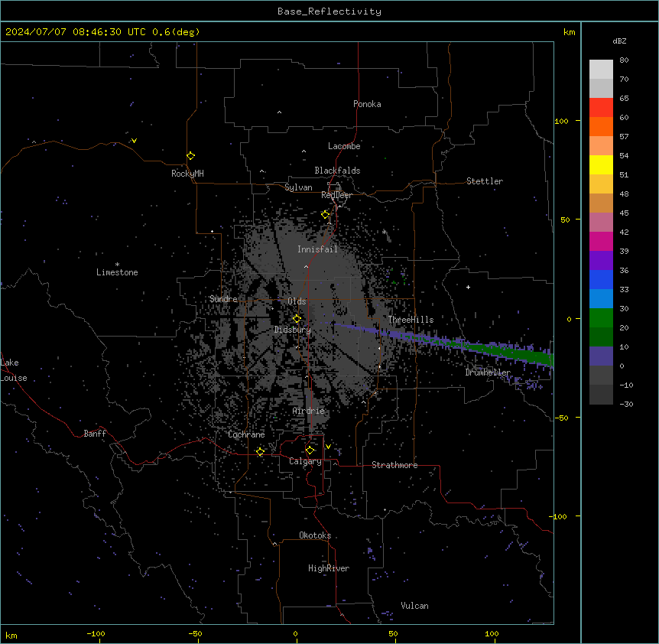Click the ThreeHills label
The width and height of the screenshot is (659, 644).
(411, 320)
